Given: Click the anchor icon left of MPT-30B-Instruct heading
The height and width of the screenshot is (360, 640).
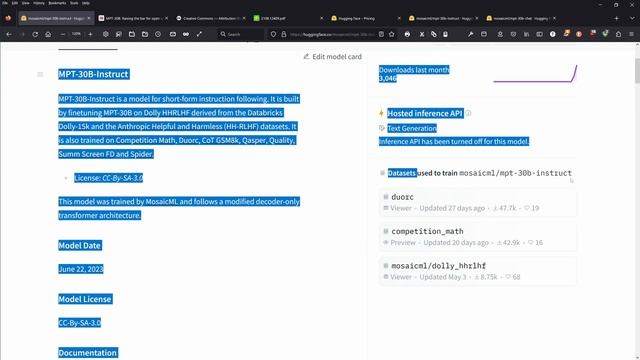Looking at the screenshot, I should [x=40, y=74].
